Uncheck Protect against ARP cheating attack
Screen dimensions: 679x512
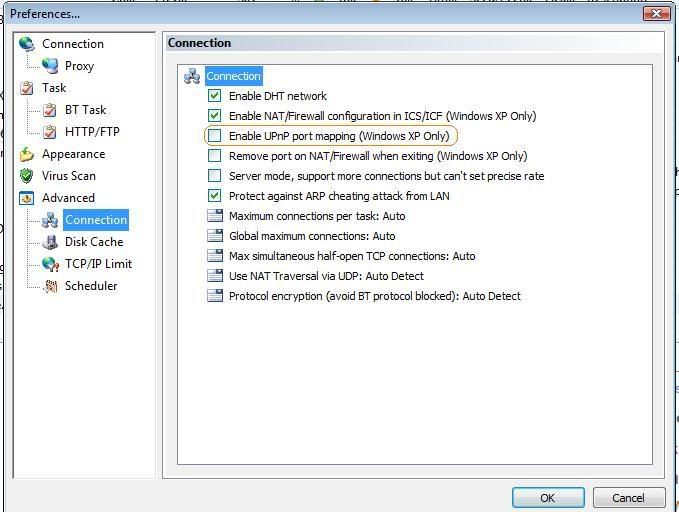214,196
